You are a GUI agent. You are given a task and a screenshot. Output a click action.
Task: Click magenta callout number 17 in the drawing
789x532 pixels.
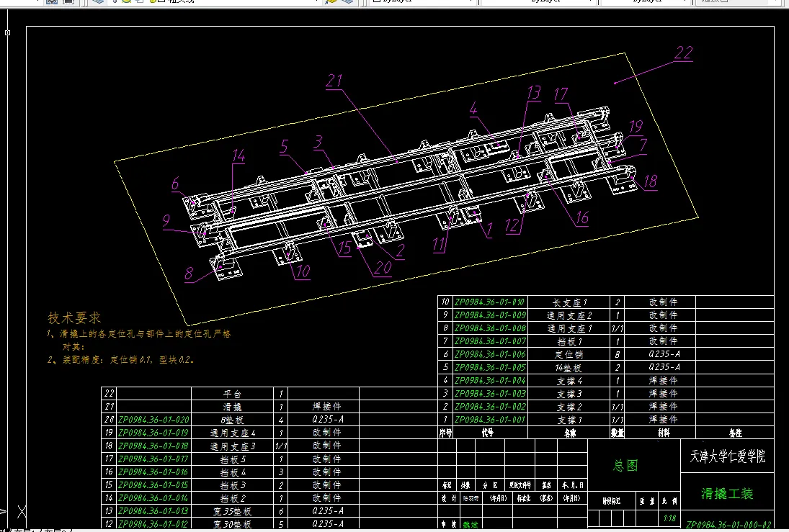click(561, 94)
